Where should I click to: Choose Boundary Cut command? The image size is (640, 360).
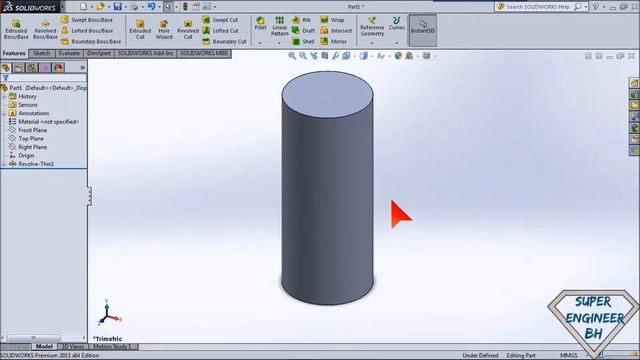224,41
